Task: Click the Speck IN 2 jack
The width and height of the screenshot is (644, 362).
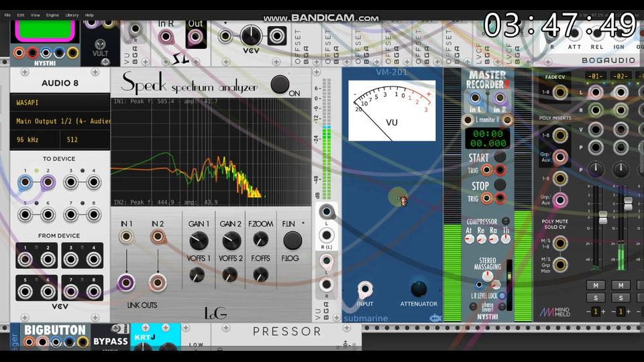Action: (157, 237)
